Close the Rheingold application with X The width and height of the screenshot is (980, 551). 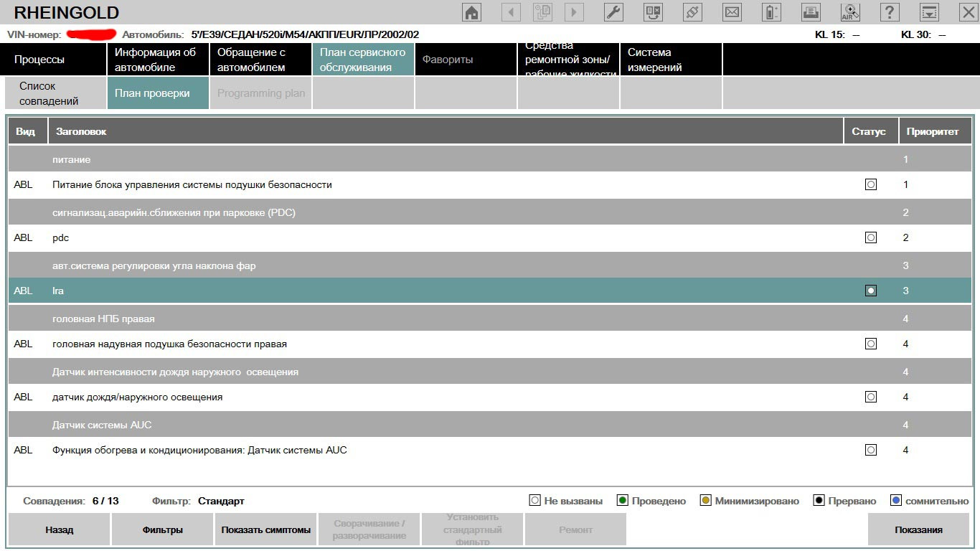(x=968, y=12)
